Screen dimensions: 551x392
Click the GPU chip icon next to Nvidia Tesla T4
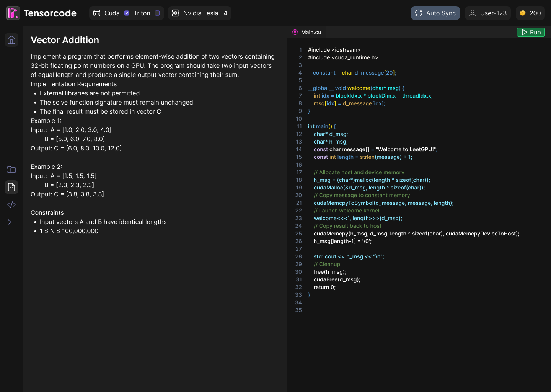point(175,13)
